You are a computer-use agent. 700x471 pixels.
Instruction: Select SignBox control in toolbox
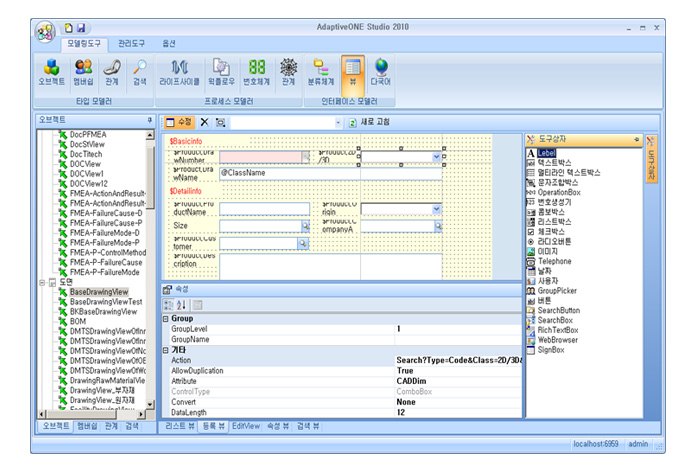coord(551,350)
